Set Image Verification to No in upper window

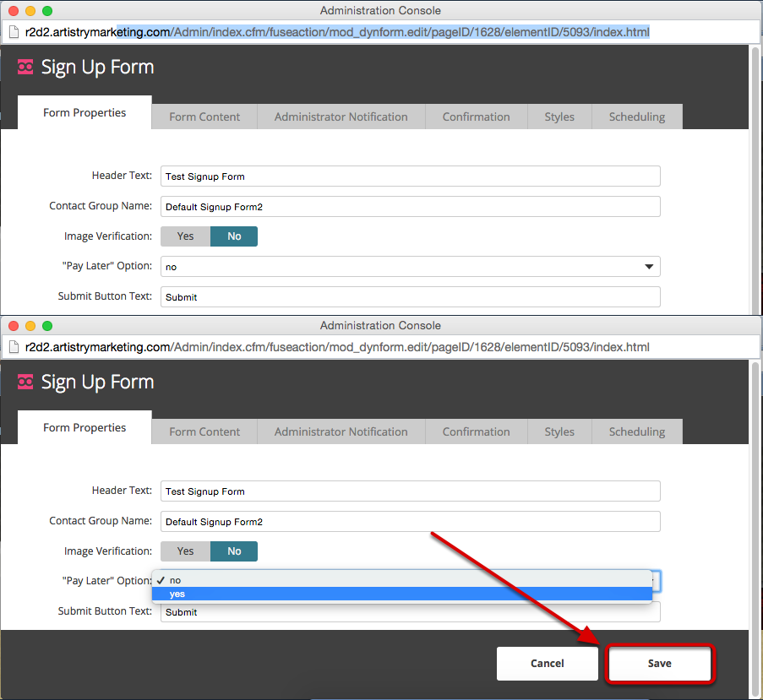pos(234,236)
